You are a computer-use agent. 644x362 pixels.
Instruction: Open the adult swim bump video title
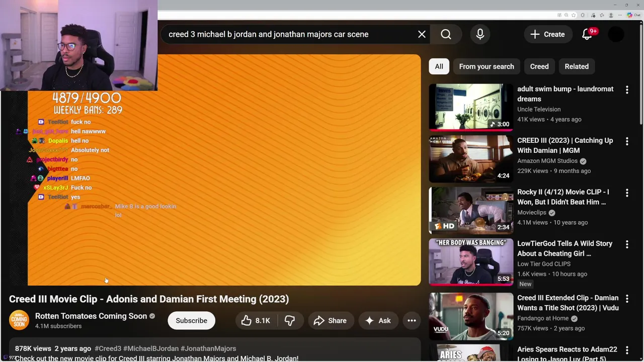[x=565, y=94]
